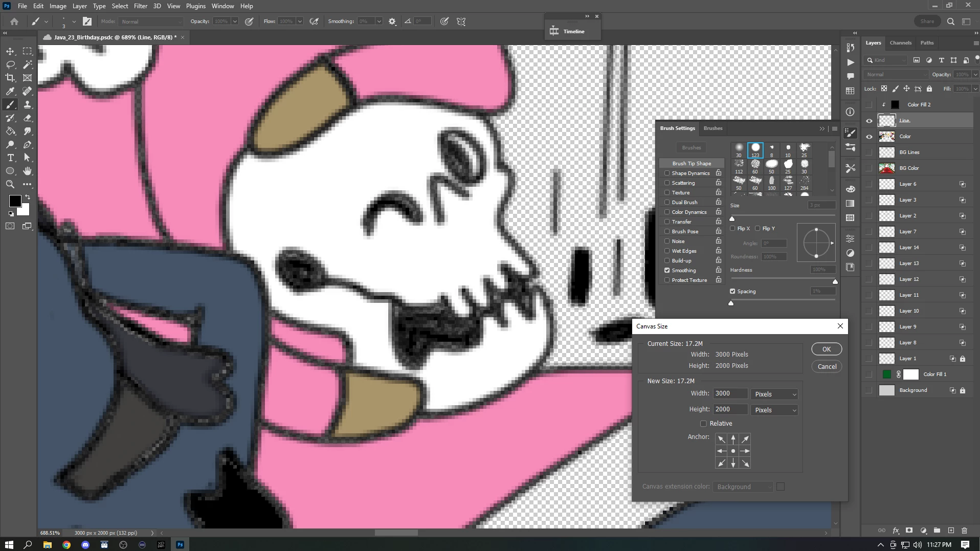This screenshot has width=980, height=551.
Task: Open the Opacity dropdown in options bar
Action: click(x=235, y=21)
